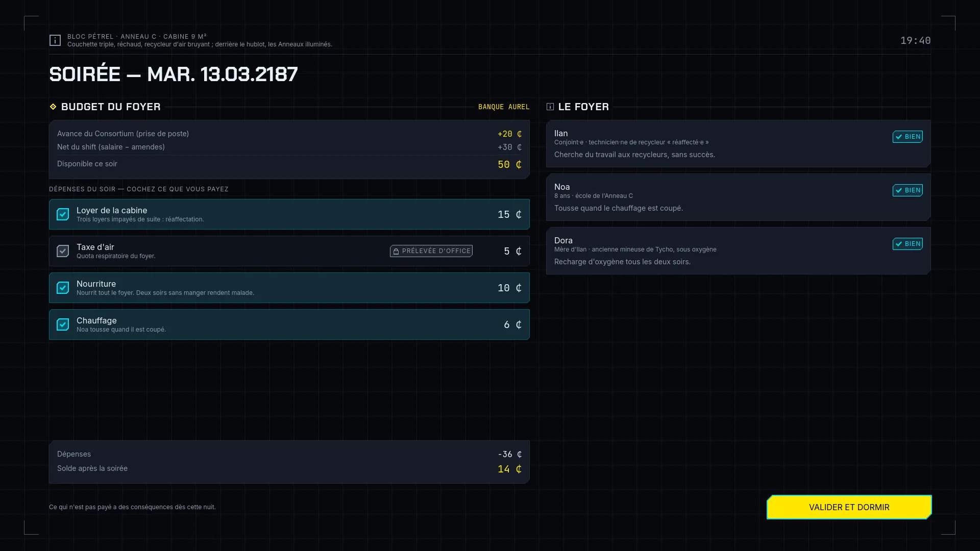This screenshot has height=551, width=980.
Task: Click the Chauffage 6 ₵ price
Action: tap(512, 324)
